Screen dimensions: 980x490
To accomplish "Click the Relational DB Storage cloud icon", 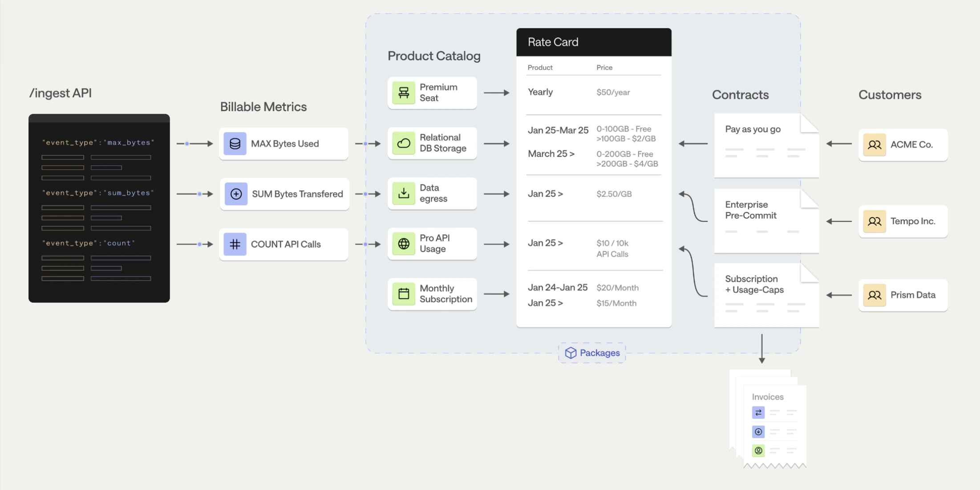I will pos(404,143).
